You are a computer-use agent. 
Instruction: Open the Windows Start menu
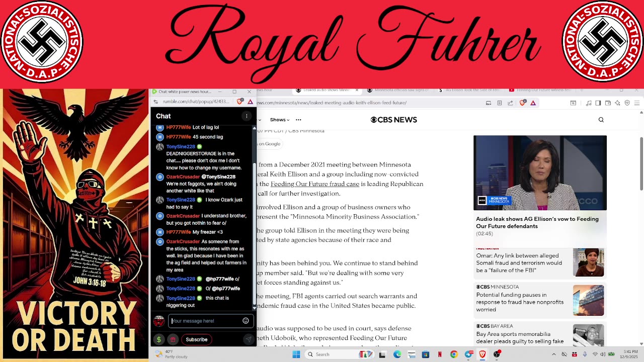(x=296, y=354)
